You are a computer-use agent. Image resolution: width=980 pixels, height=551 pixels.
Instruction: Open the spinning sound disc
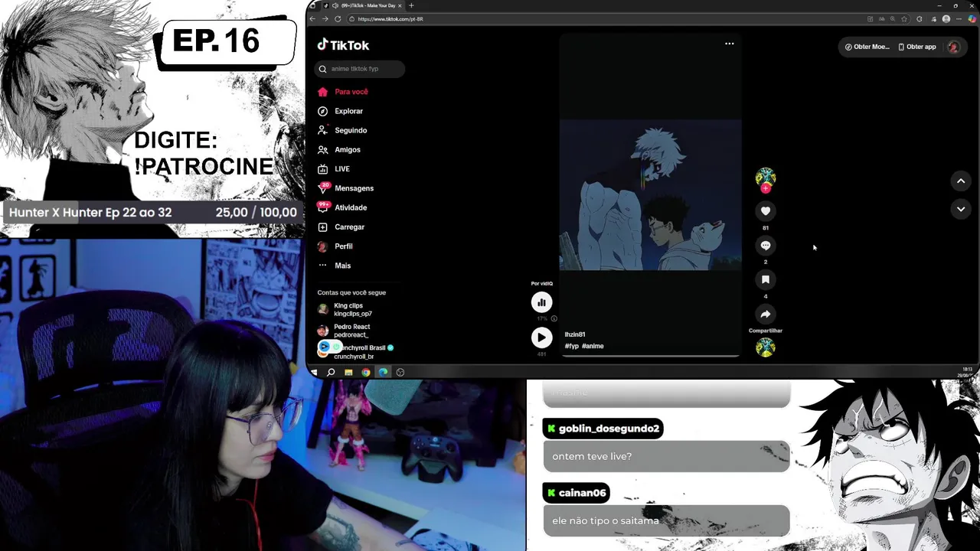766,347
